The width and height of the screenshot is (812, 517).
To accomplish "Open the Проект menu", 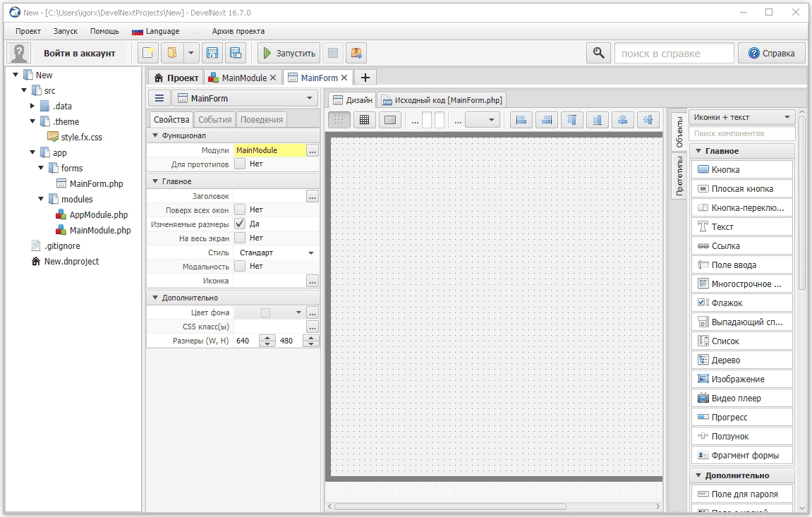I will [28, 31].
